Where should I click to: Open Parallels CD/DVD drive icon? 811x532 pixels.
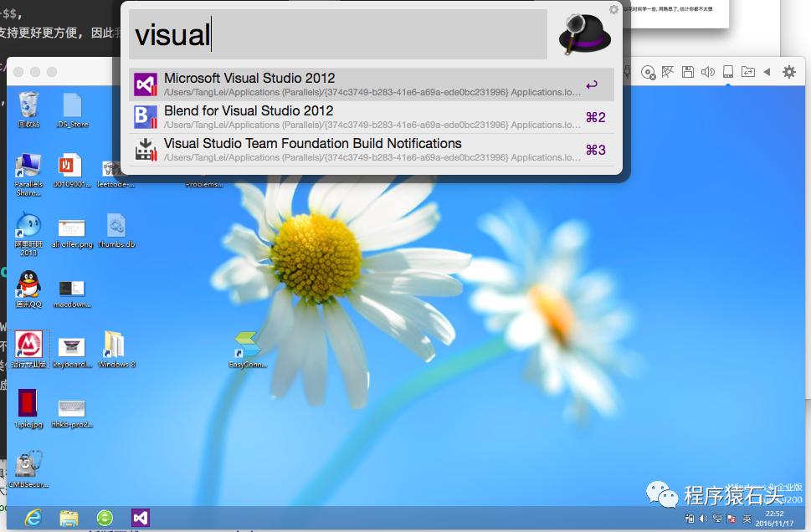coord(648,72)
